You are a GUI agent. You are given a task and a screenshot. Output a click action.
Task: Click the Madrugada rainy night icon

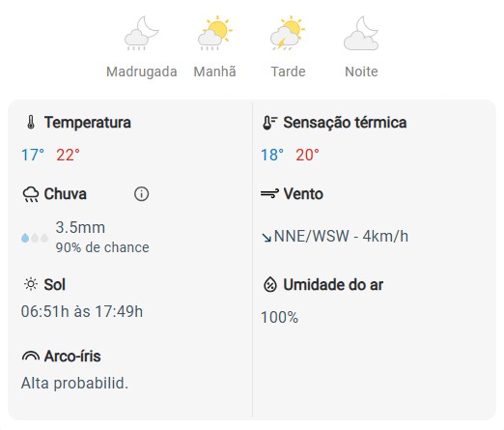(142, 33)
